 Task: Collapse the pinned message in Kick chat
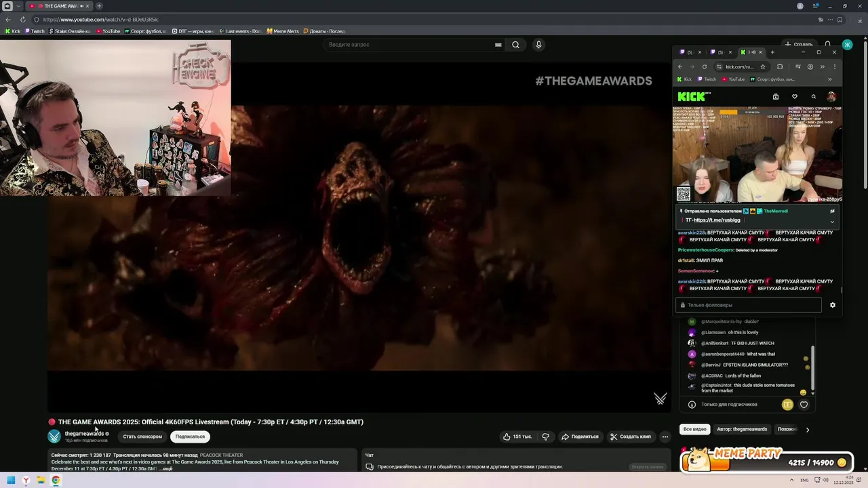tap(832, 222)
